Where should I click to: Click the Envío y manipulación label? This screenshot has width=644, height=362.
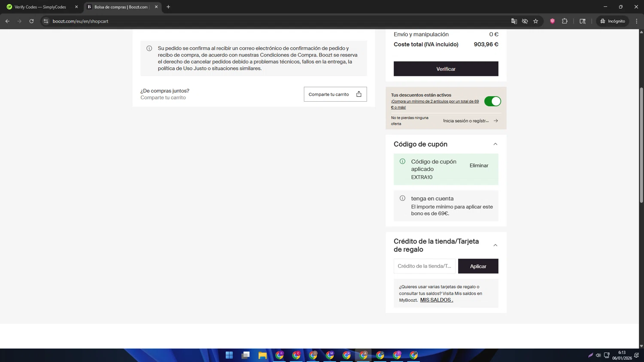(421, 34)
